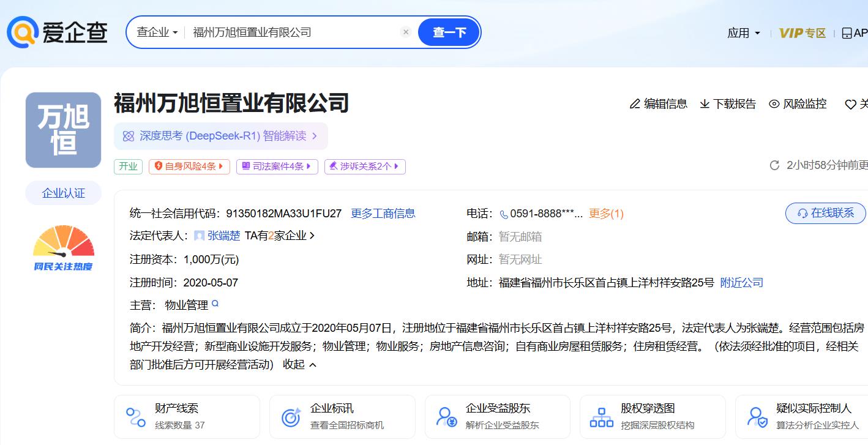Open the 企业受益股东 card
The width and height of the screenshot is (868, 445).
(498, 417)
